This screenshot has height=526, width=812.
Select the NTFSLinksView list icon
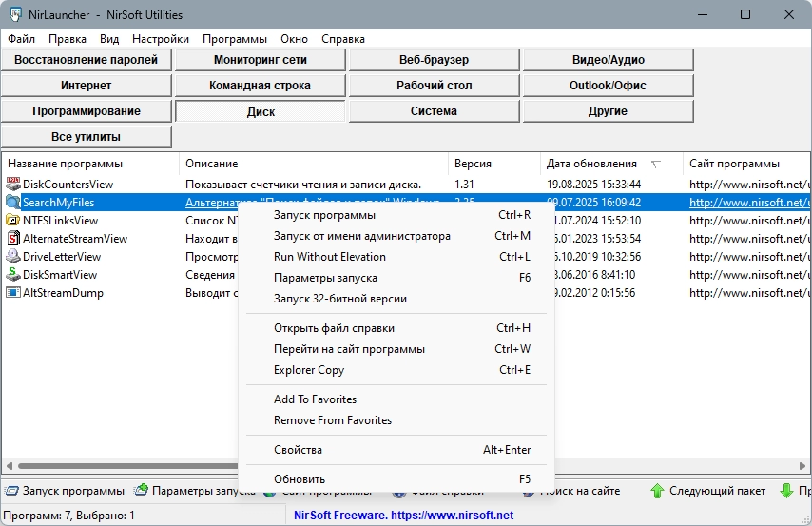point(13,221)
